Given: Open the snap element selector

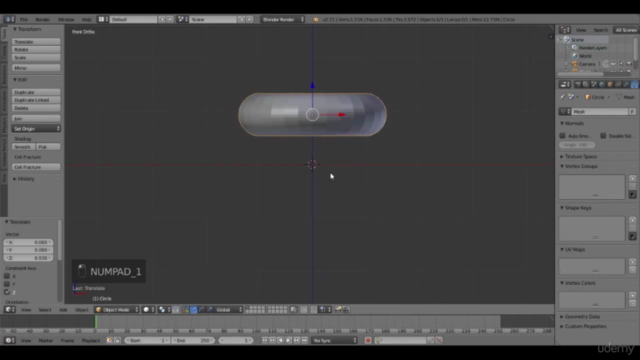Looking at the screenshot, I should point(325,309).
